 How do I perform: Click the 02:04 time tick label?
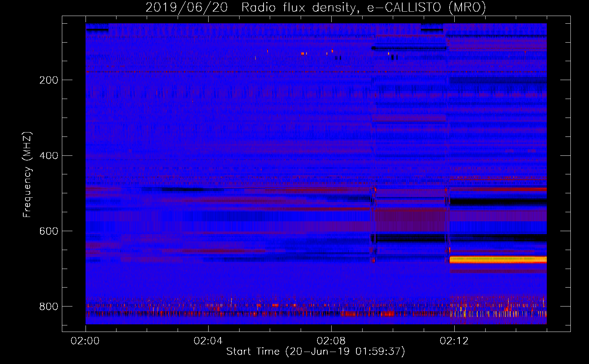coord(208,341)
